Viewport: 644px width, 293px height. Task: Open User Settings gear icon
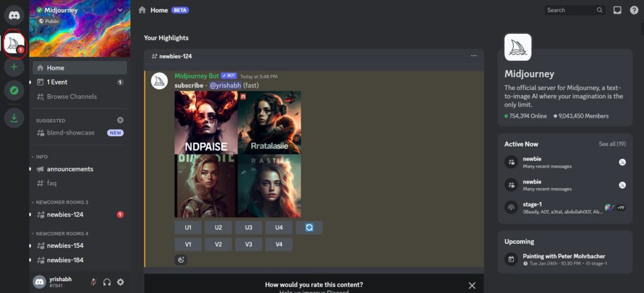point(120,282)
